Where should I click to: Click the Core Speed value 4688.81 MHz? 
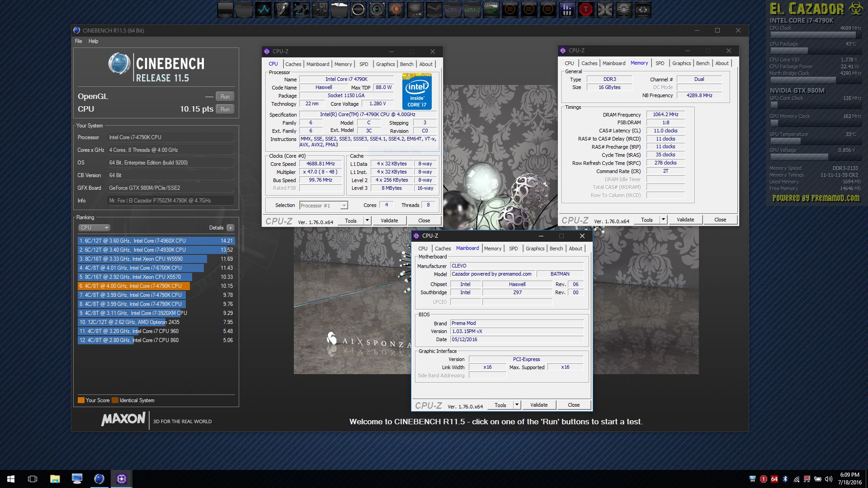pyautogui.click(x=321, y=164)
